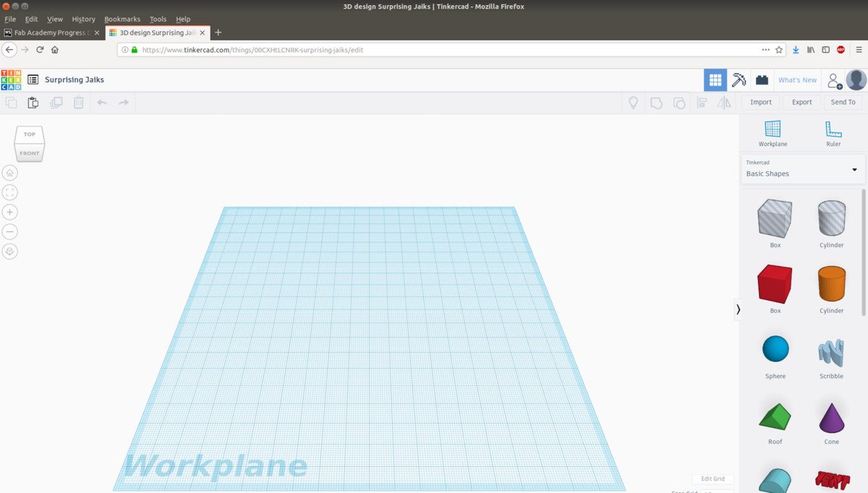Click the Copy tool icon
Viewport: 868px width, 493px height.
11,103
